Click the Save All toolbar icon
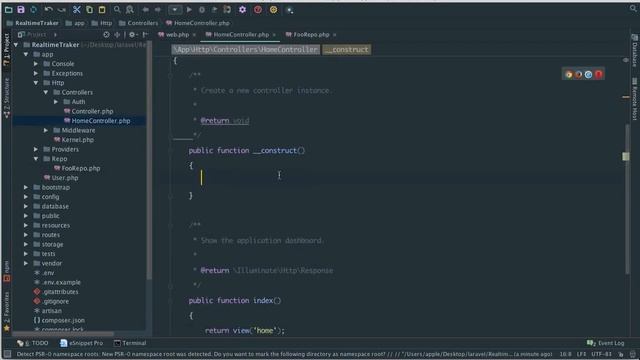The height and width of the screenshot is (360, 640). (21, 9)
